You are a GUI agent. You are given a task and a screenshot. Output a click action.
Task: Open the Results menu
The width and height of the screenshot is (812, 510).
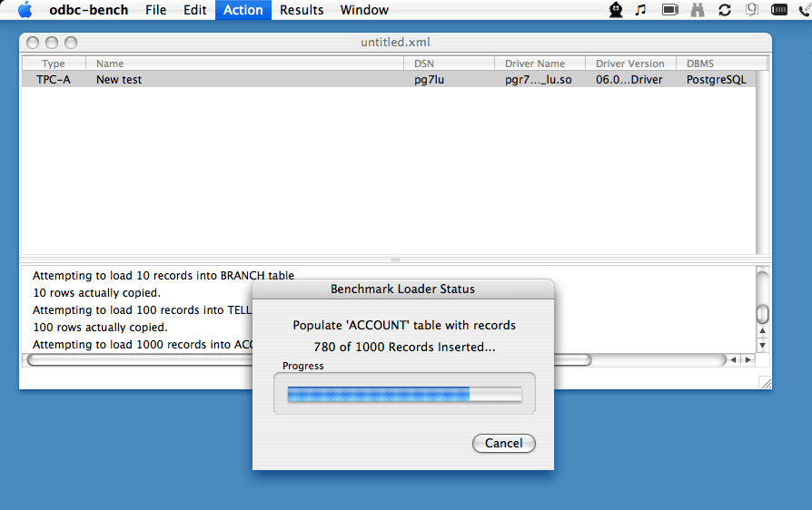(x=302, y=10)
